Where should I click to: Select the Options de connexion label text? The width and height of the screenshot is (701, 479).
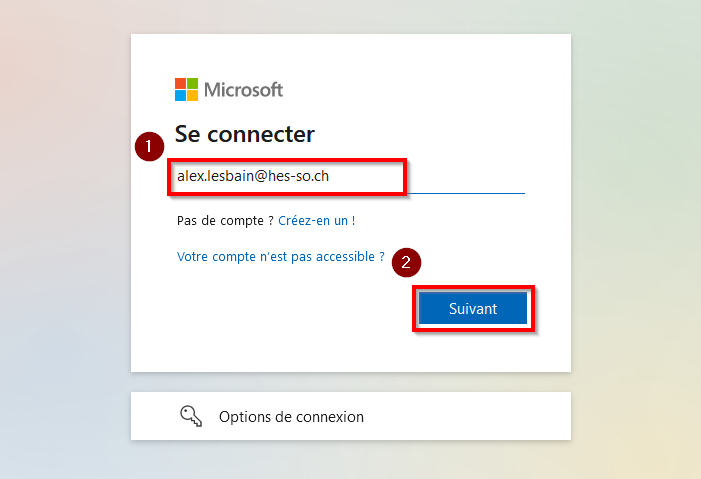coord(291,417)
